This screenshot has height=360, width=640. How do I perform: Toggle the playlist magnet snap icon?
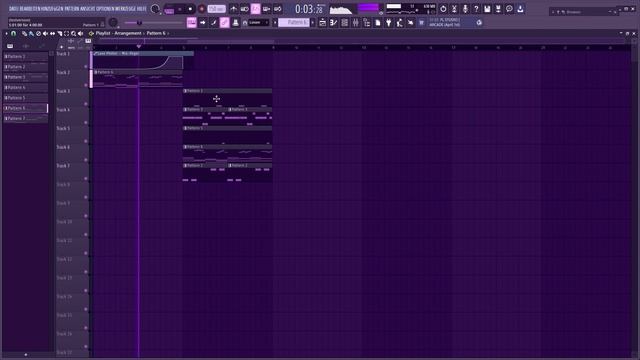(13, 33)
